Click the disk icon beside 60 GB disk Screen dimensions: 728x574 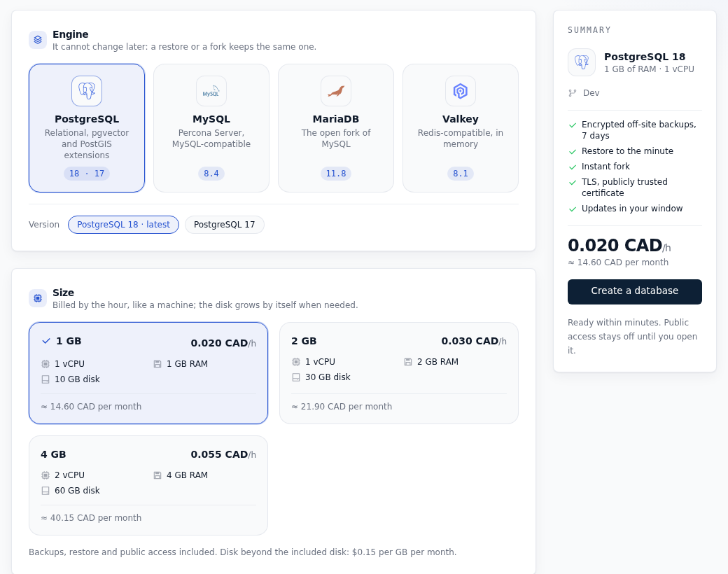(45, 491)
